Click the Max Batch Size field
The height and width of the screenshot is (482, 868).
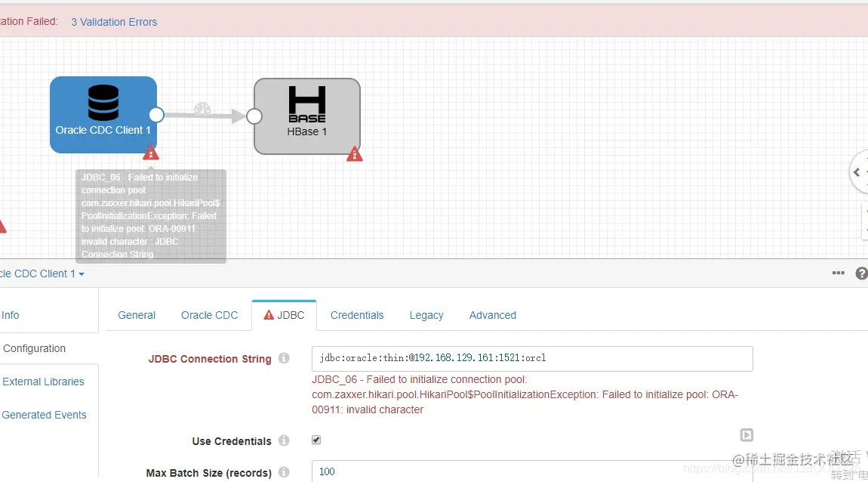pos(532,471)
